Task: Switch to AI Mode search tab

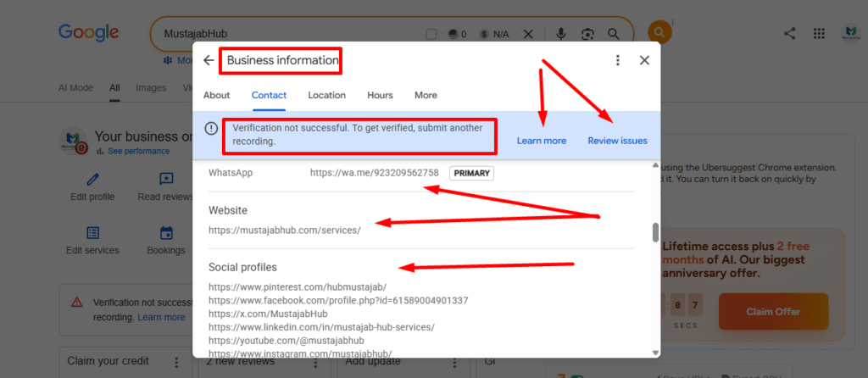Action: 75,87
